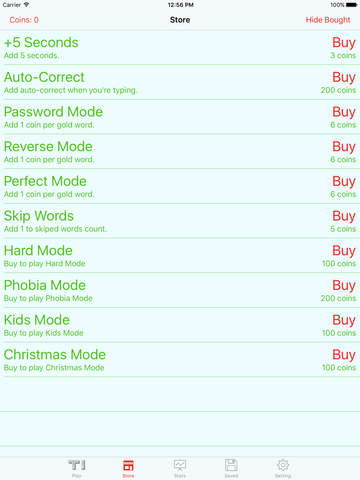360x480 pixels.
Task: Buy the Perfect Mode item
Action: click(344, 181)
